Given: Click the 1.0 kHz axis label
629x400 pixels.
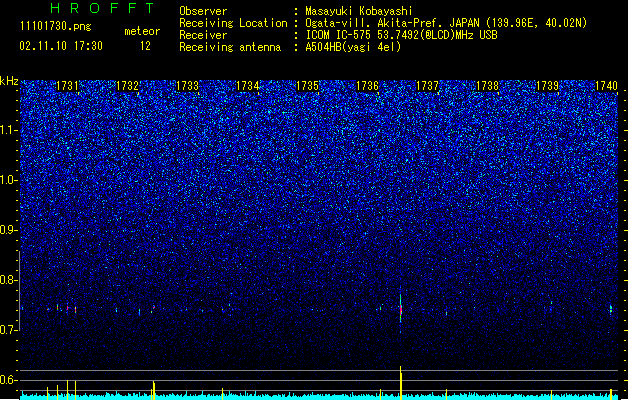Looking at the screenshot, I should click(8, 180).
